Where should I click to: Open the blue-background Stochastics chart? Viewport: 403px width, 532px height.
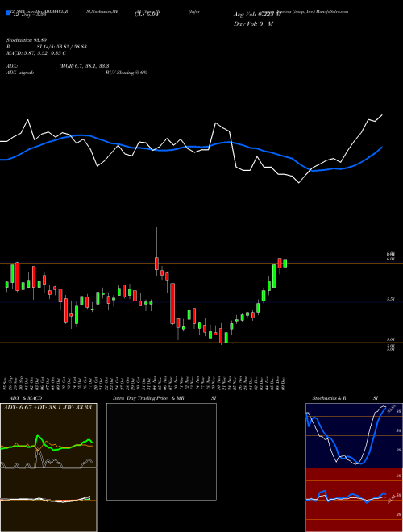point(354,435)
